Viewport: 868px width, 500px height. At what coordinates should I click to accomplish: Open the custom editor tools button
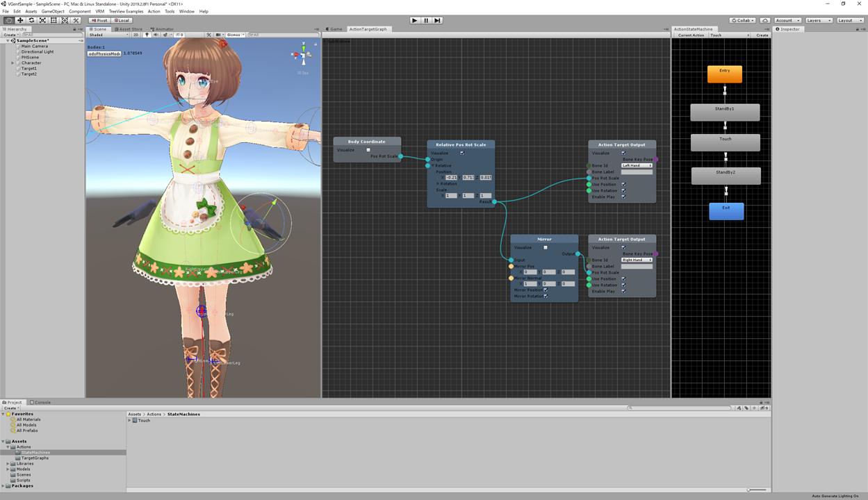76,20
